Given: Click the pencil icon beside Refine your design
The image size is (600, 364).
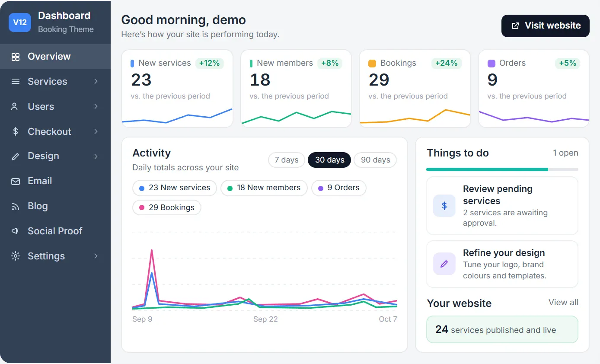Looking at the screenshot, I should click(x=444, y=264).
